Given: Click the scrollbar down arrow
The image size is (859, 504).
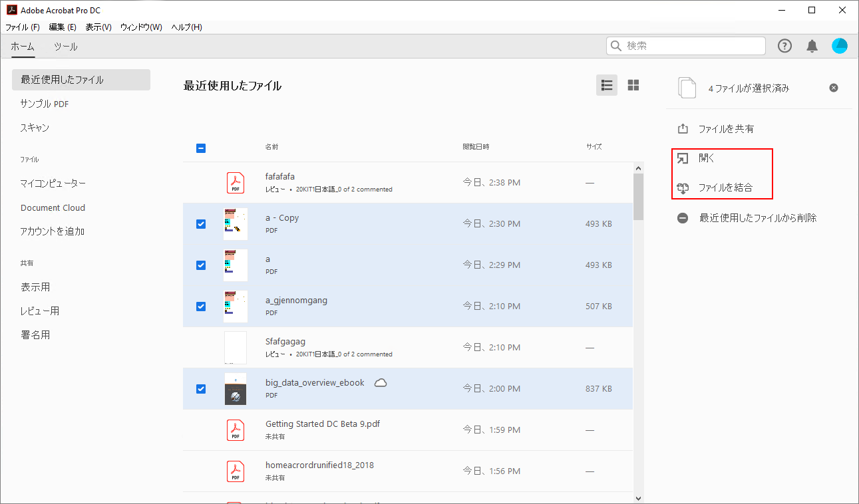Looking at the screenshot, I should (639, 498).
